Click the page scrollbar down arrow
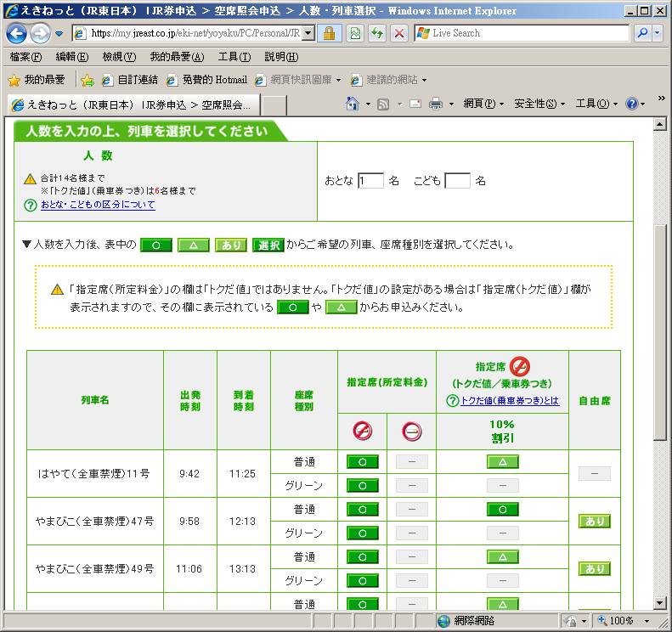 pyautogui.click(x=659, y=603)
